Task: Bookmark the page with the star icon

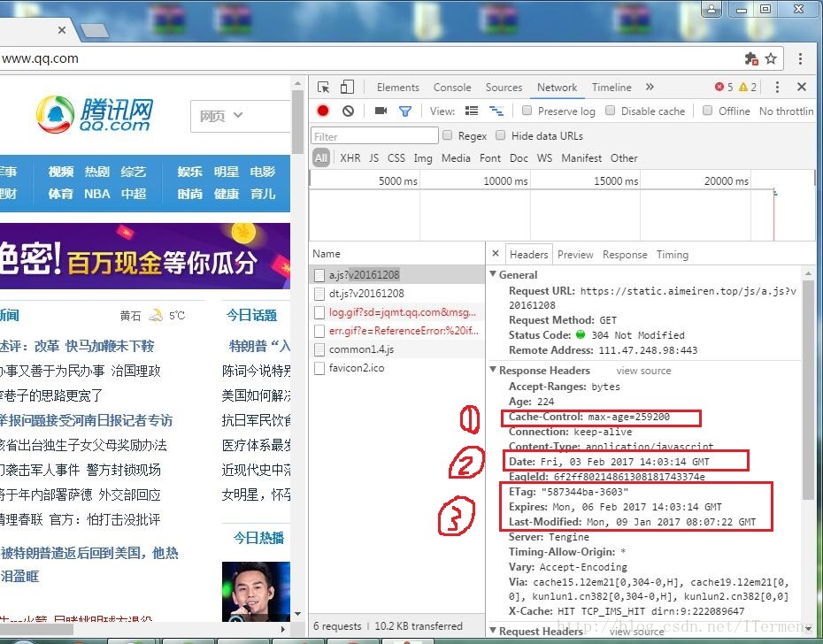Action: pos(771,58)
